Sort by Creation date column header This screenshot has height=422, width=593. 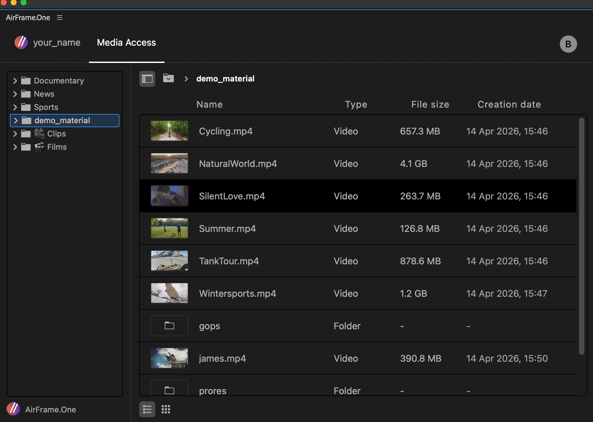(509, 104)
